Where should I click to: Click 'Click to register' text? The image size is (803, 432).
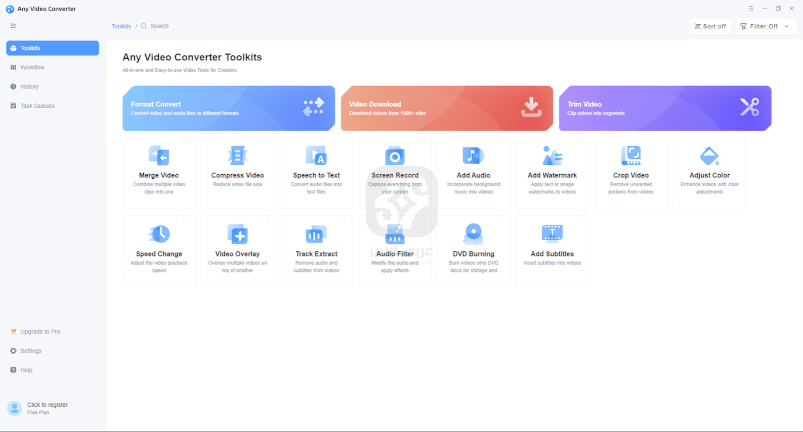point(47,404)
